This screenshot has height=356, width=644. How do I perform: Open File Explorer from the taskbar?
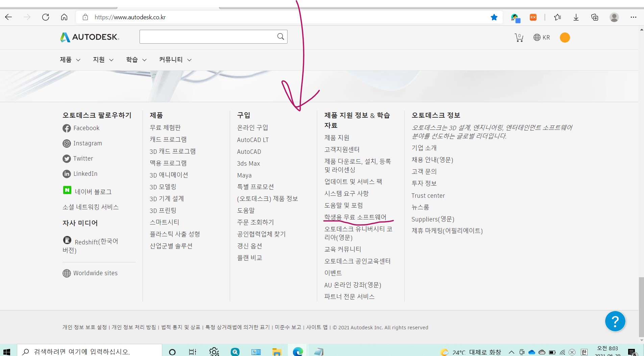click(277, 352)
